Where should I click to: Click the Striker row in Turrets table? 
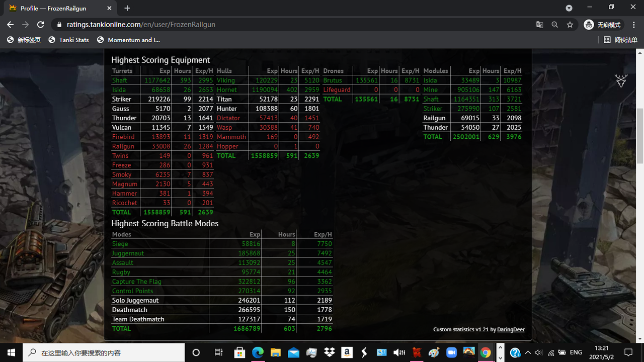click(x=163, y=99)
